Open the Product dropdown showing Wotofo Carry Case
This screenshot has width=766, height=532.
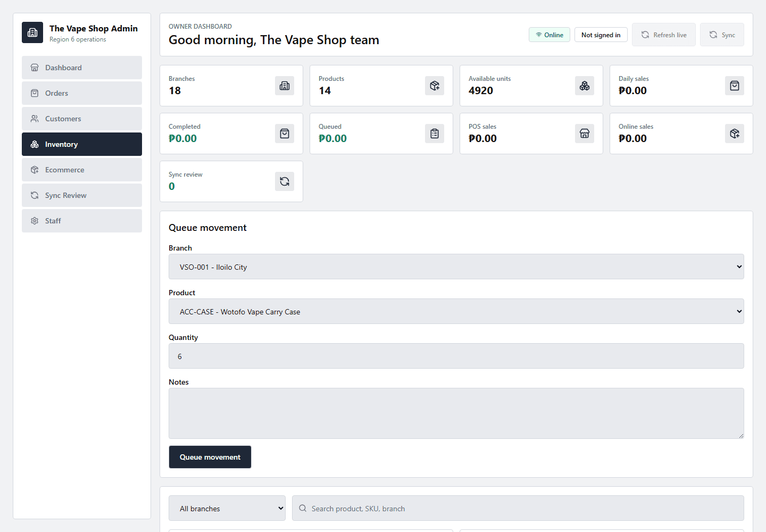pyautogui.click(x=456, y=311)
